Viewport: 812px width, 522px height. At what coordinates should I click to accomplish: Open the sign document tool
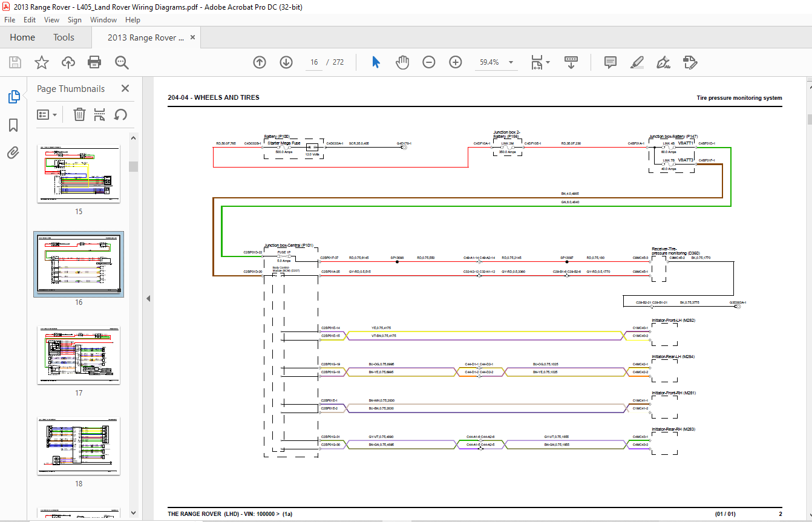[x=663, y=62]
